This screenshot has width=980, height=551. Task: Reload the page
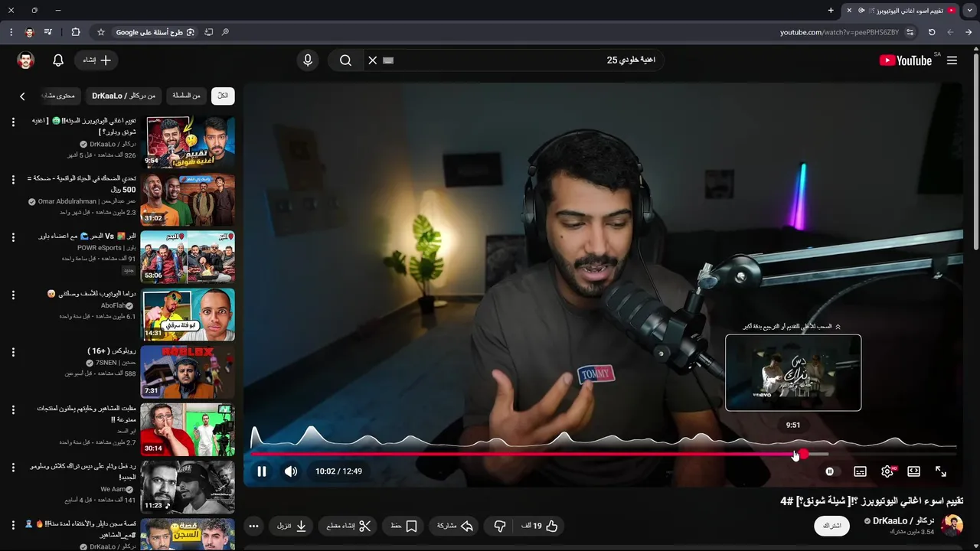point(932,32)
